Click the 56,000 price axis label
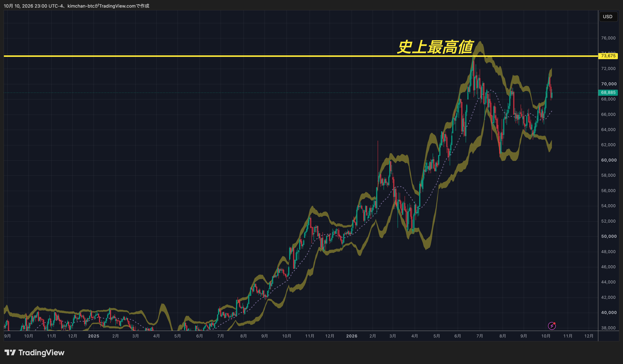623x364 pixels. pos(608,191)
